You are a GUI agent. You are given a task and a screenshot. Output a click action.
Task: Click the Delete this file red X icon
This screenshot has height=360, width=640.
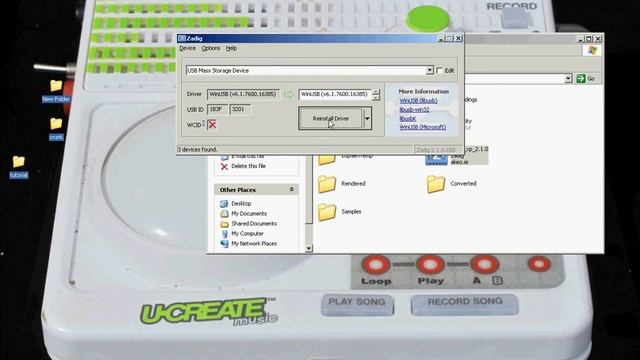224,167
